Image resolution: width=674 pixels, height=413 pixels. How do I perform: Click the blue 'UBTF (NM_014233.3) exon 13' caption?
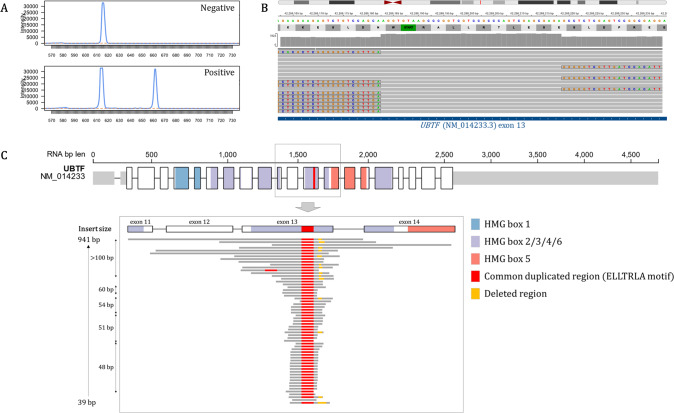(472, 125)
